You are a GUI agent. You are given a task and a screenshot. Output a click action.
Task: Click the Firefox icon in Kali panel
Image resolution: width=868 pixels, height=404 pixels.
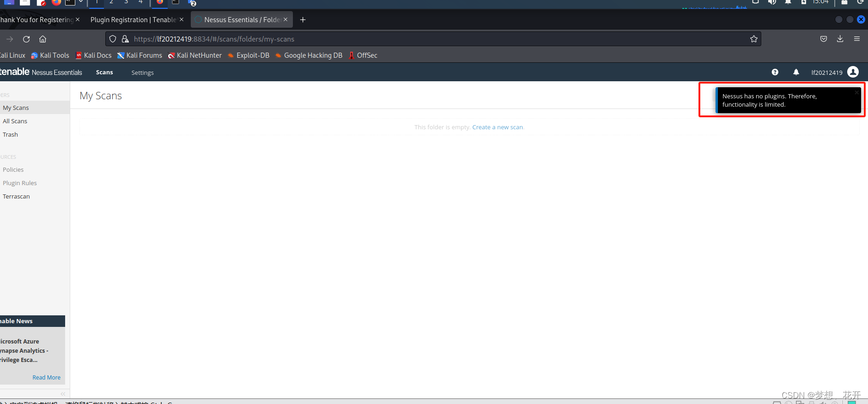pyautogui.click(x=56, y=2)
